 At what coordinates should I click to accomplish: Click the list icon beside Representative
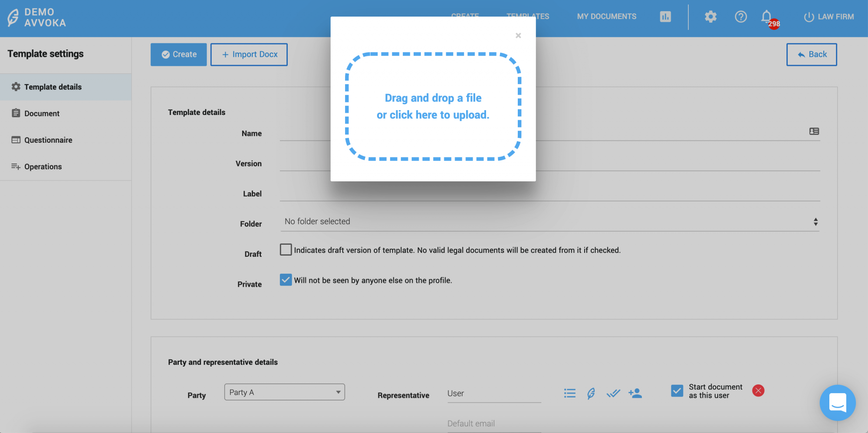569,393
